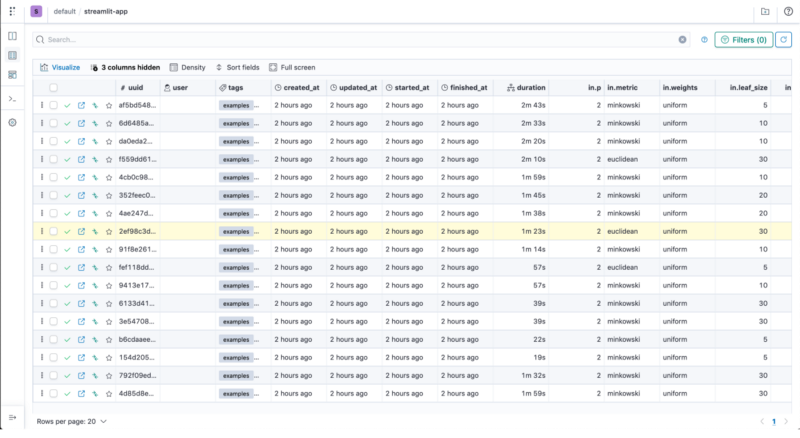
Task: Open the Rows per page dropdown
Action: (x=71, y=422)
